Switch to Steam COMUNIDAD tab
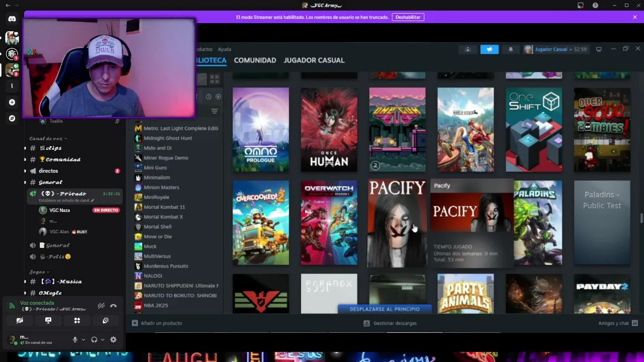The height and width of the screenshot is (362, 644). tap(255, 60)
